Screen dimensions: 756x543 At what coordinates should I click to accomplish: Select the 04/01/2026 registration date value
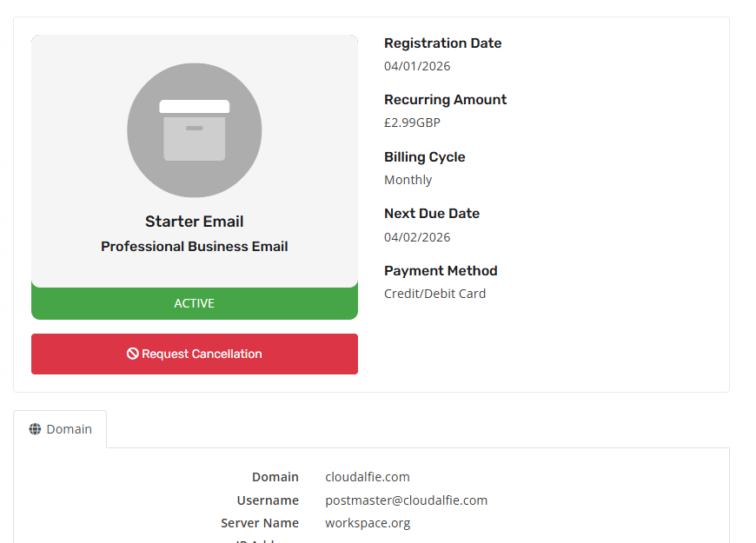[x=417, y=66]
